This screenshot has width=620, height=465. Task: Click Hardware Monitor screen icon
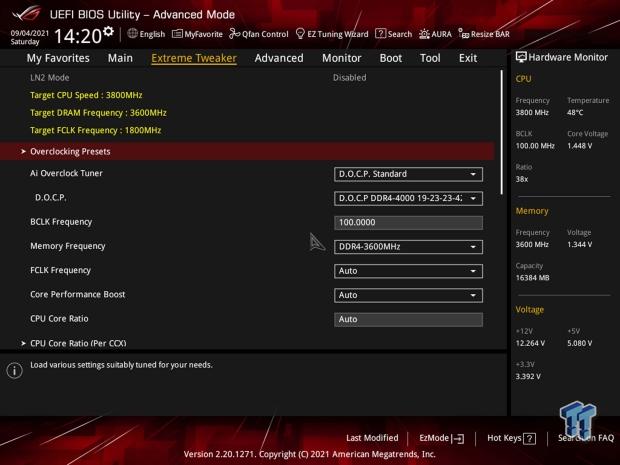[521, 57]
